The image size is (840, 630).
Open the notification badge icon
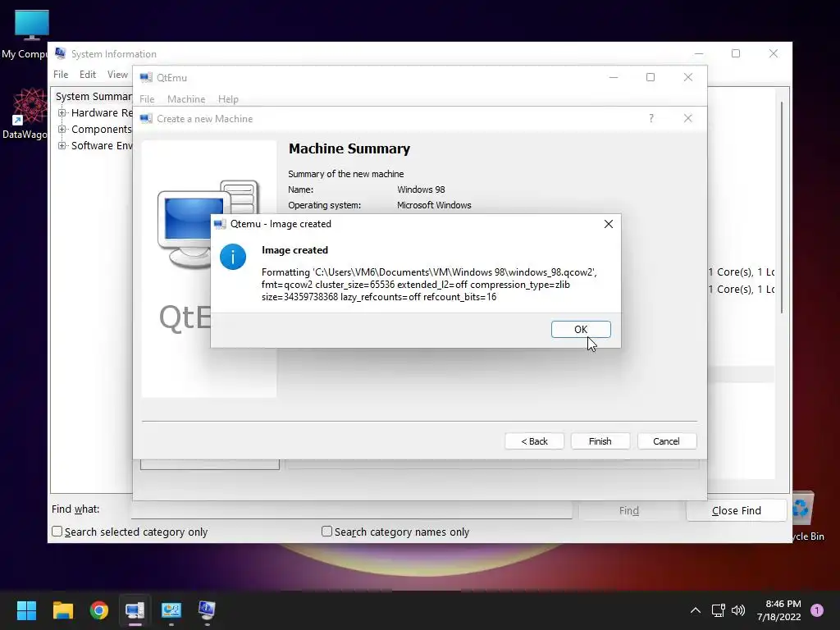click(817, 609)
